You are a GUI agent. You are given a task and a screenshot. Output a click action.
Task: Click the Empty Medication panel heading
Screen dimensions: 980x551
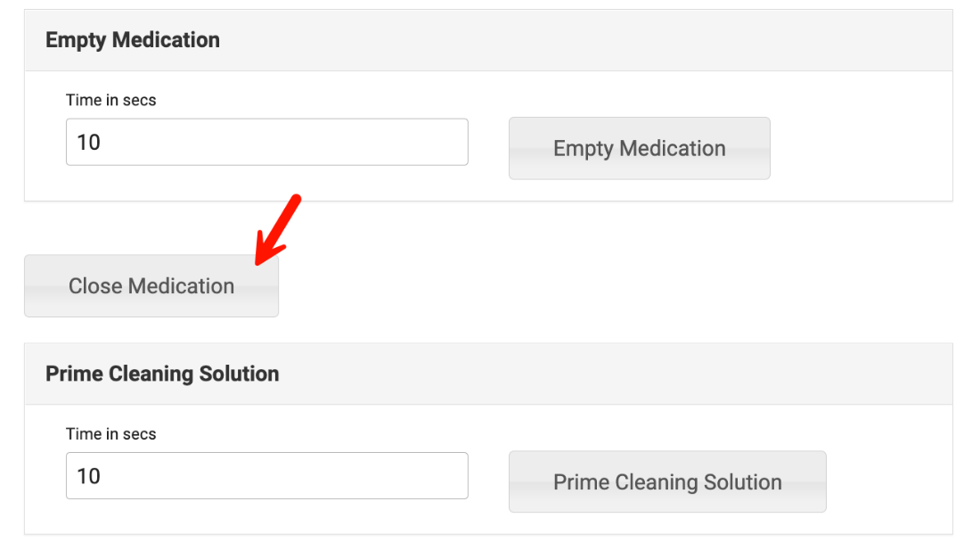tap(133, 40)
